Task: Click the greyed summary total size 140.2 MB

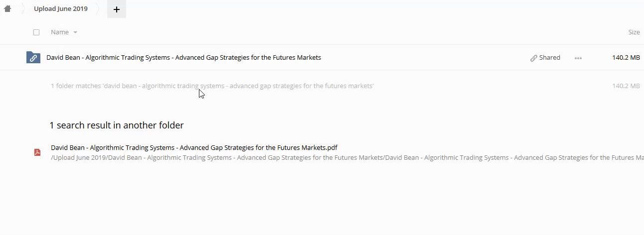Action: (626, 86)
